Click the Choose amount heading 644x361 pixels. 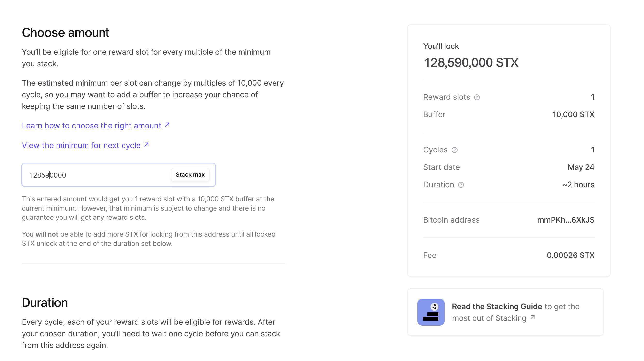click(65, 33)
